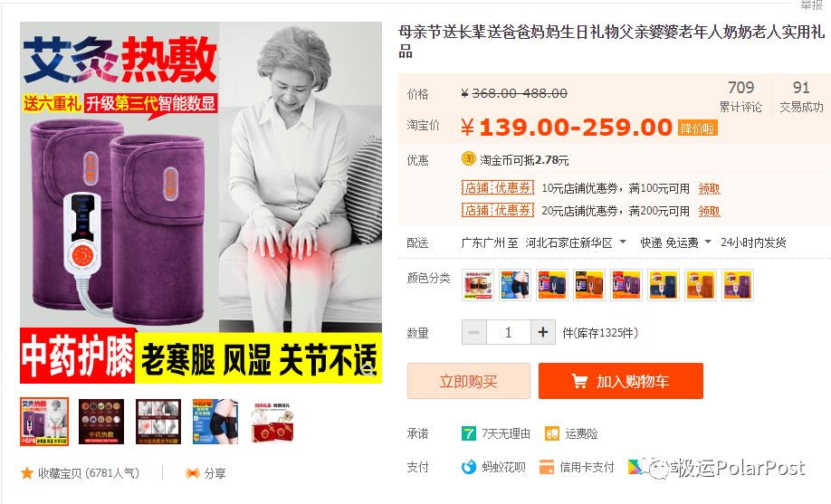Click the star icon beside 收藏宝贝
This screenshot has height=504, width=831.
26,472
